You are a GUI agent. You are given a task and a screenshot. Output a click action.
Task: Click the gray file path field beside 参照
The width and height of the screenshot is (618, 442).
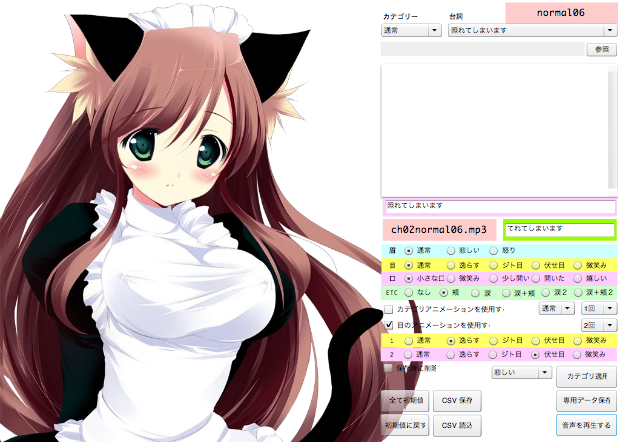click(x=483, y=49)
